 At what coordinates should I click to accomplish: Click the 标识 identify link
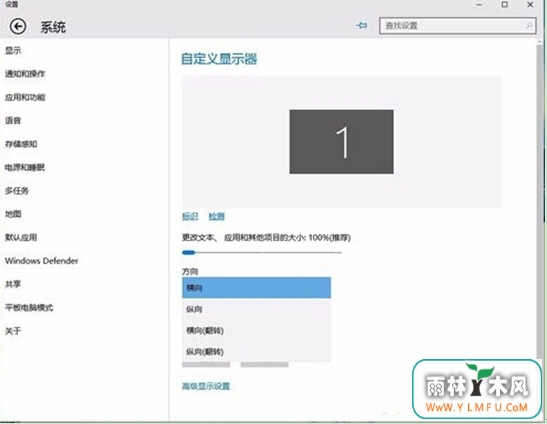tap(190, 216)
